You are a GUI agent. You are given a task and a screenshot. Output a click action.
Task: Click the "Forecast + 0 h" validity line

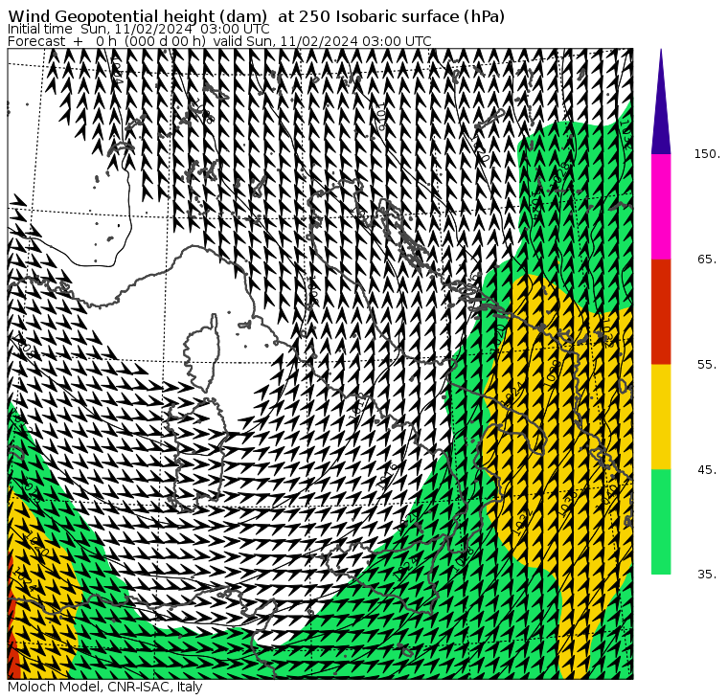[x=219, y=41]
